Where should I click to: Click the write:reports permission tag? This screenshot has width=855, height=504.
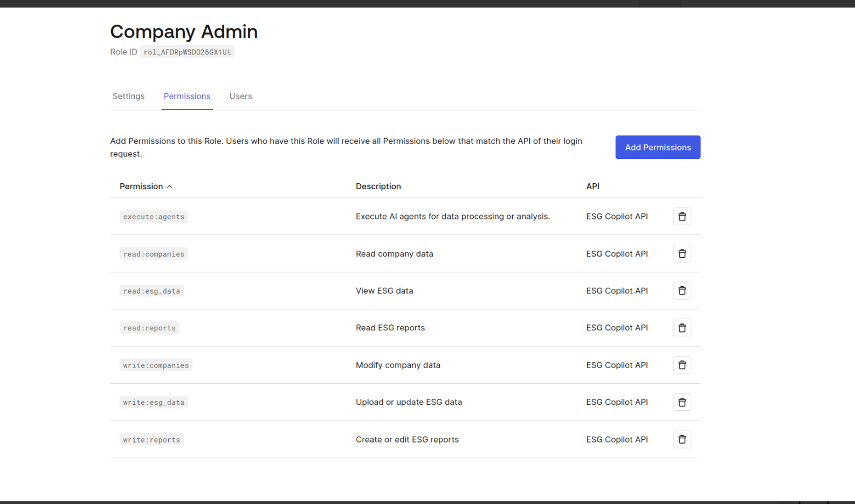coord(151,440)
